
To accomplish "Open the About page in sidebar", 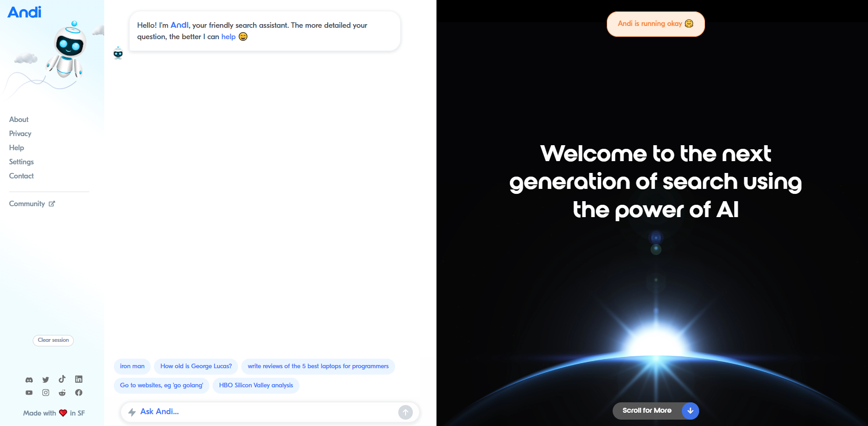I will (19, 120).
